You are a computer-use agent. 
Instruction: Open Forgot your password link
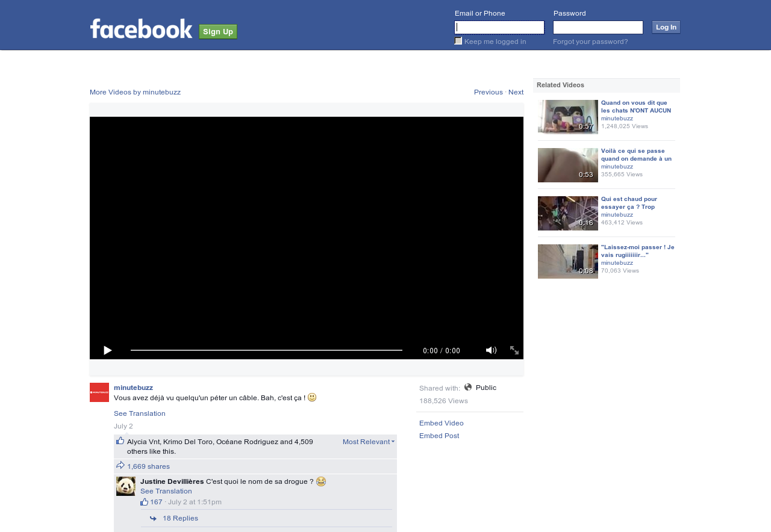pos(590,42)
